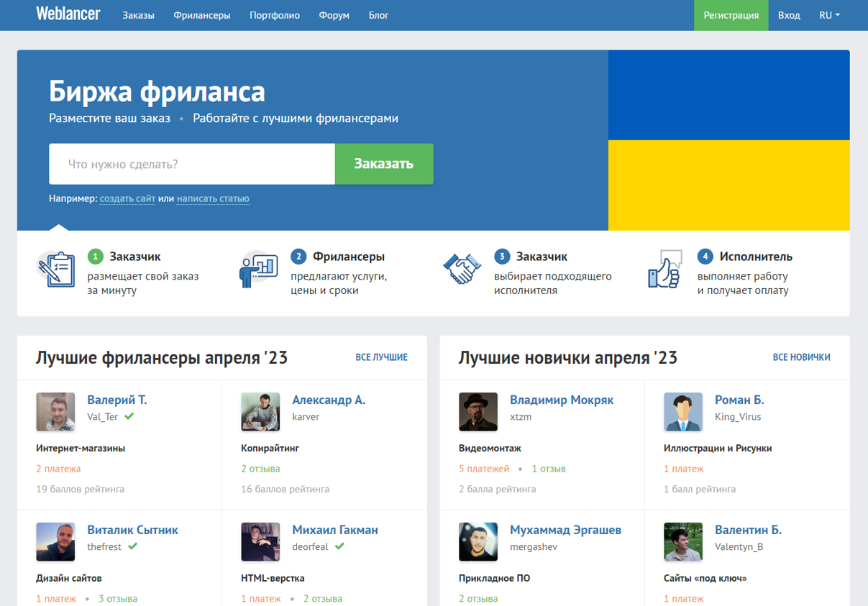Click the green check next to deorfeal
The height and width of the screenshot is (606, 868).
pos(339,546)
